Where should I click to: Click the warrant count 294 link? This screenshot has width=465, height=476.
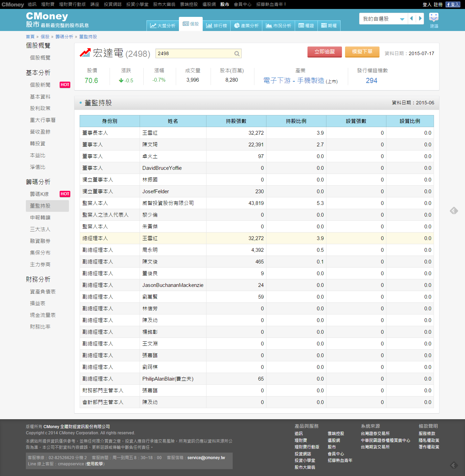tap(372, 80)
